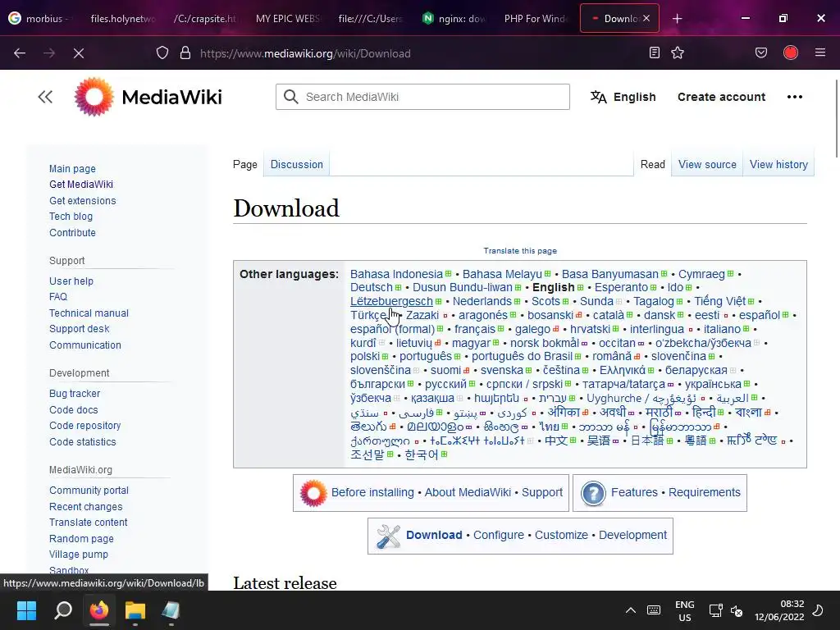Open the clock and date in the taskbar
840x630 pixels.
[x=779, y=610]
